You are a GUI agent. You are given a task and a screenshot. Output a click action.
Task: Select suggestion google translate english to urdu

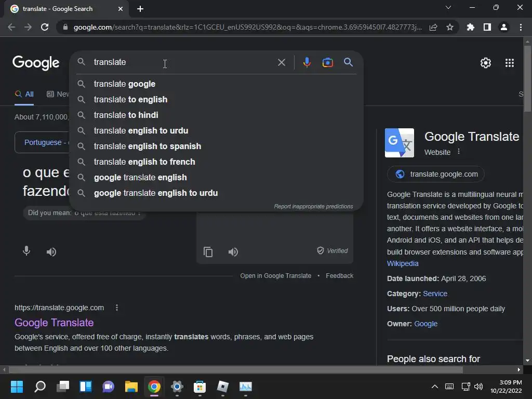click(x=216, y=193)
